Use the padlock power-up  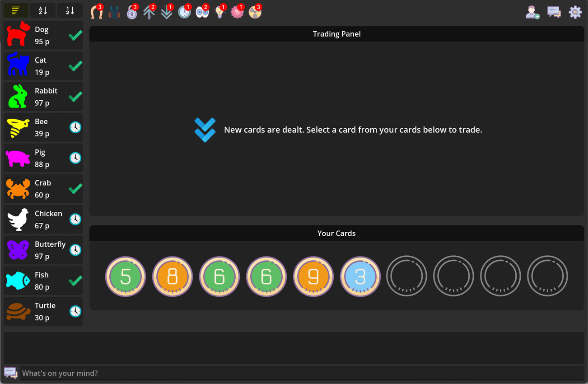click(131, 12)
